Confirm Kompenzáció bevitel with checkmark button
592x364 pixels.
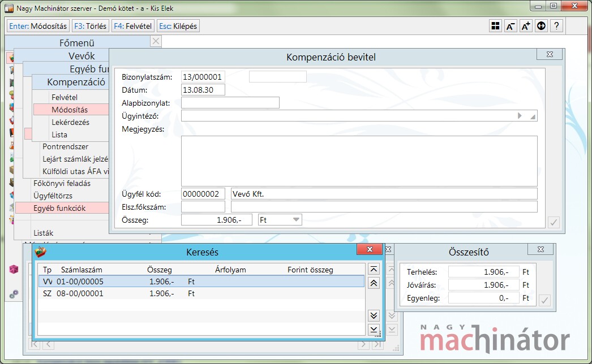[x=554, y=222]
